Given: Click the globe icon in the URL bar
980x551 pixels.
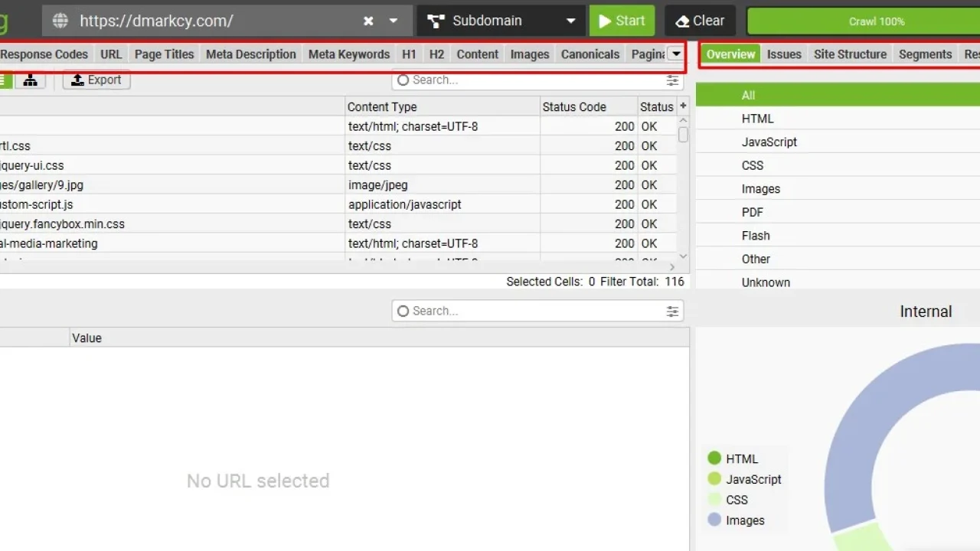Looking at the screenshot, I should [x=60, y=21].
